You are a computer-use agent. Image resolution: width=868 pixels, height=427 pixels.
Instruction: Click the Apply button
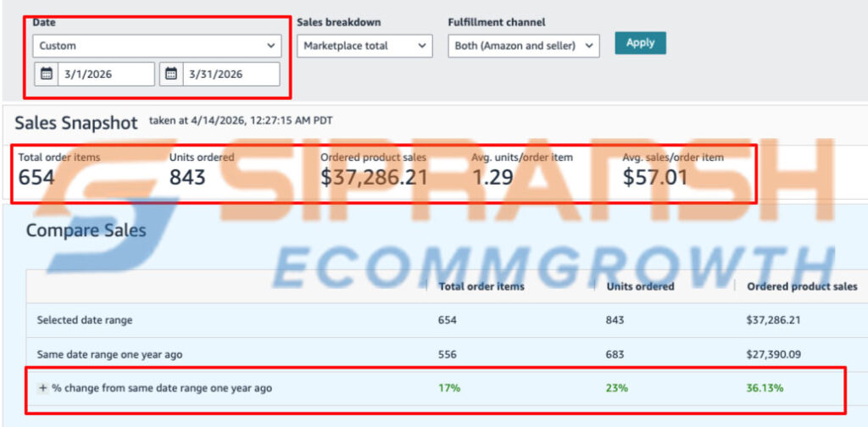(x=641, y=42)
